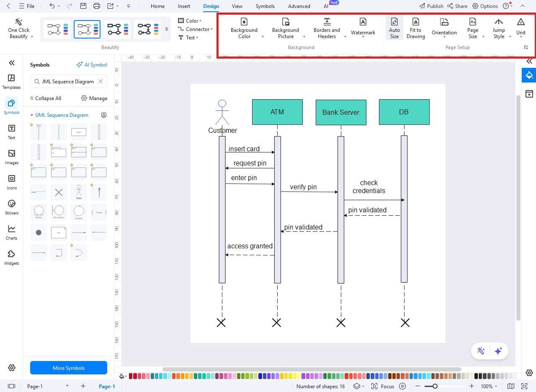The height and width of the screenshot is (392, 536).
Task: Select the Actor symbol shape
Action: (79, 192)
